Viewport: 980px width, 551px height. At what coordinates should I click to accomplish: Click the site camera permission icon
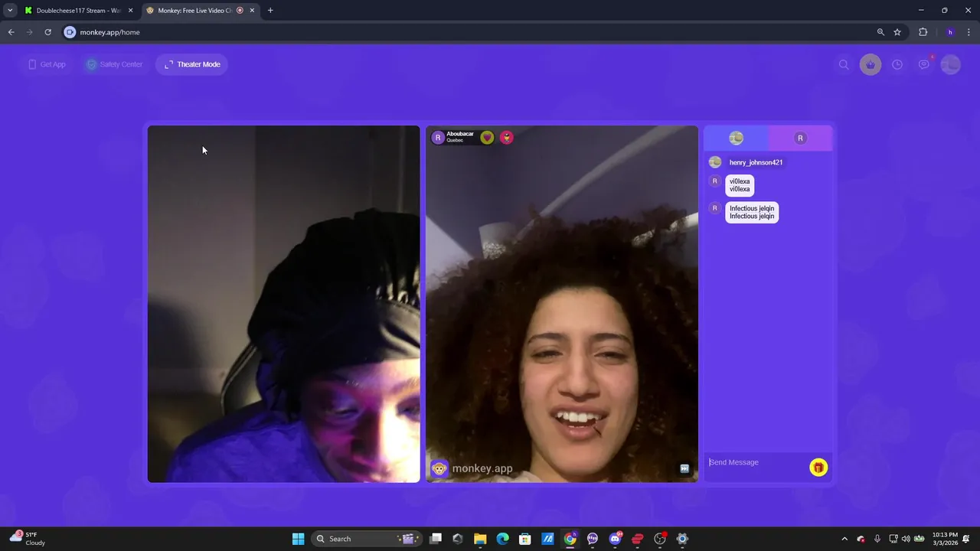click(70, 32)
